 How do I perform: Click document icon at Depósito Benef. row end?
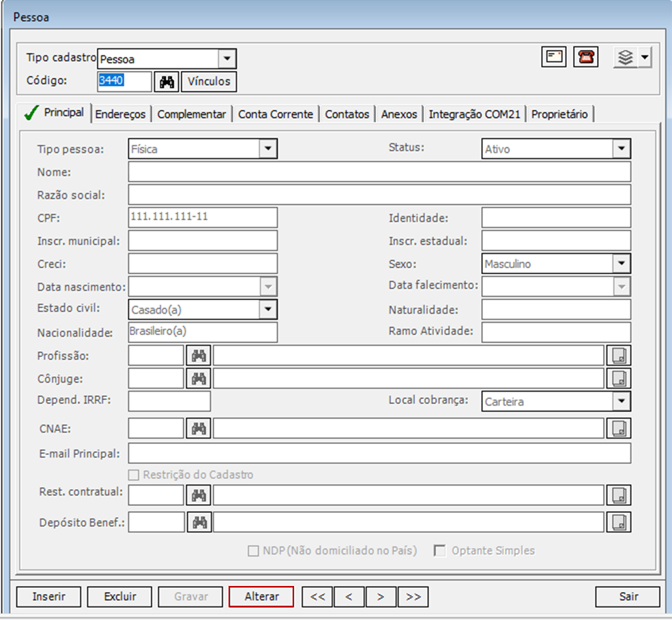618,522
